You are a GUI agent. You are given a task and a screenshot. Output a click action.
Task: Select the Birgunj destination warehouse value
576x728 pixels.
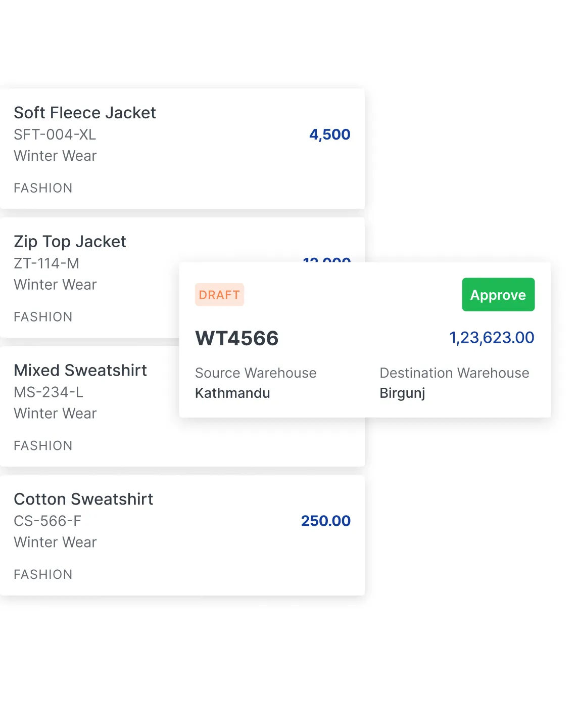click(x=402, y=393)
